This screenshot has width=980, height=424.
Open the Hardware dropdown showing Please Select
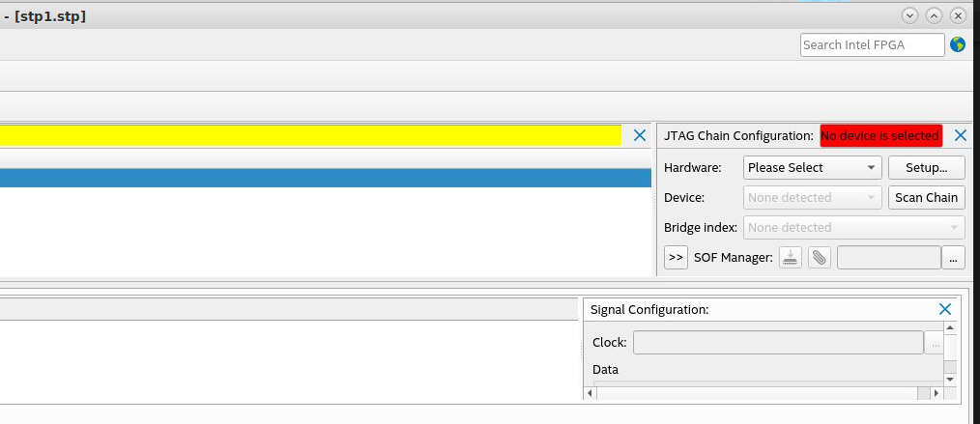(x=813, y=167)
